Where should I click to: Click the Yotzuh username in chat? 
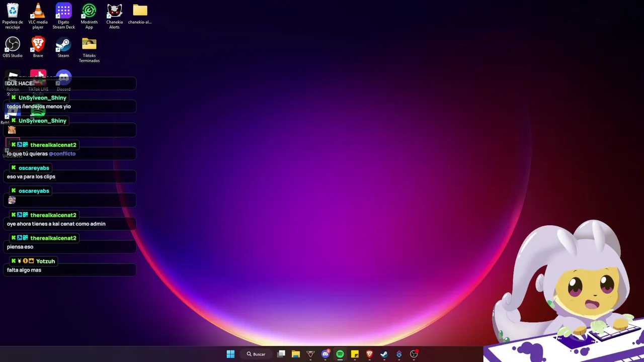(x=45, y=261)
